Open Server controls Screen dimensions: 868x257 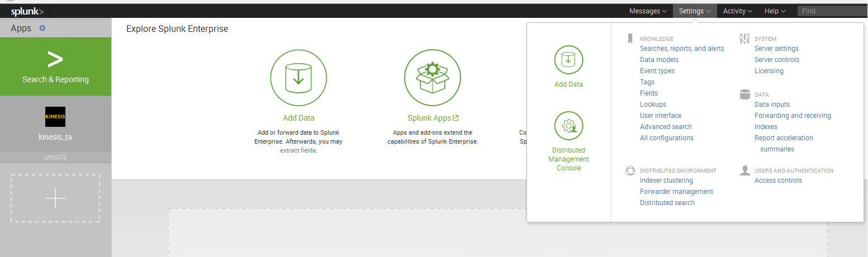click(x=777, y=60)
